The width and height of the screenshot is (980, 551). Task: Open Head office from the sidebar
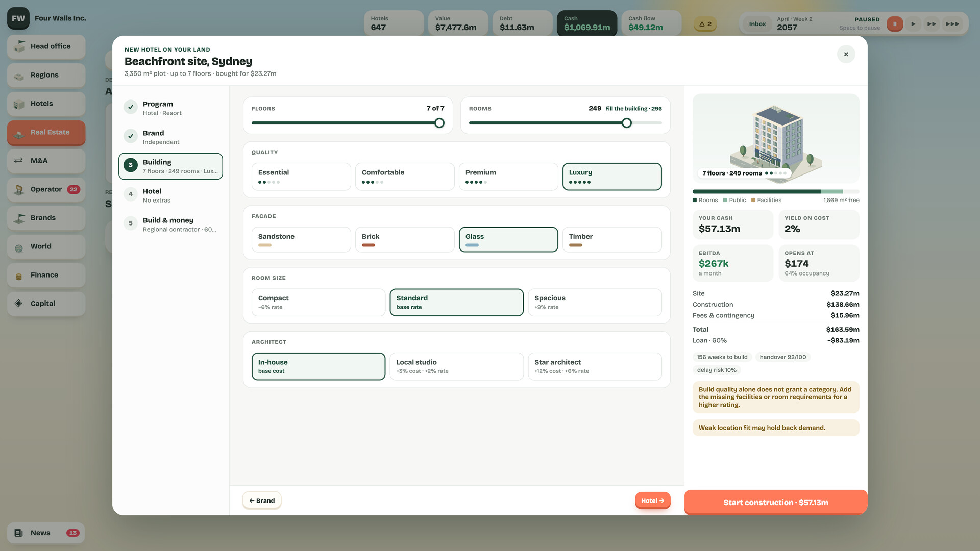(46, 46)
